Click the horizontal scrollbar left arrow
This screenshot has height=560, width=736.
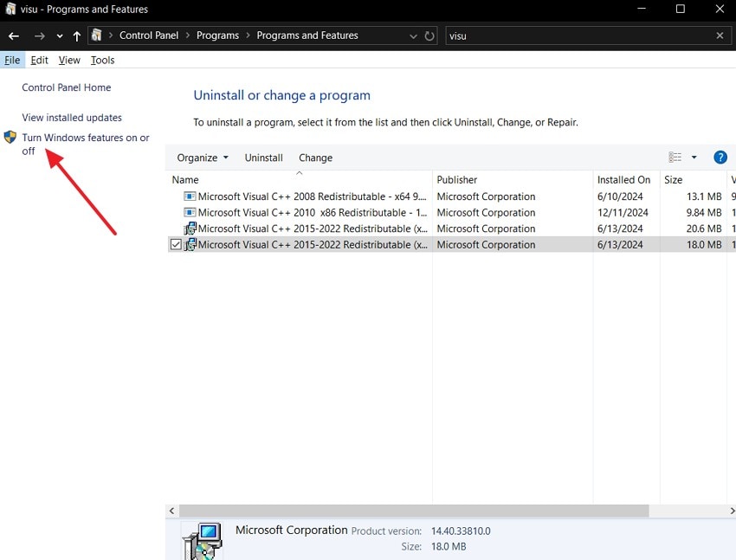171,511
